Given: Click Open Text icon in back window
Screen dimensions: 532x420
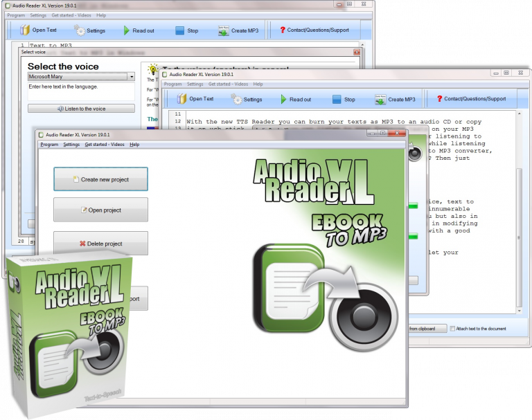Looking at the screenshot, I should pos(24,30).
